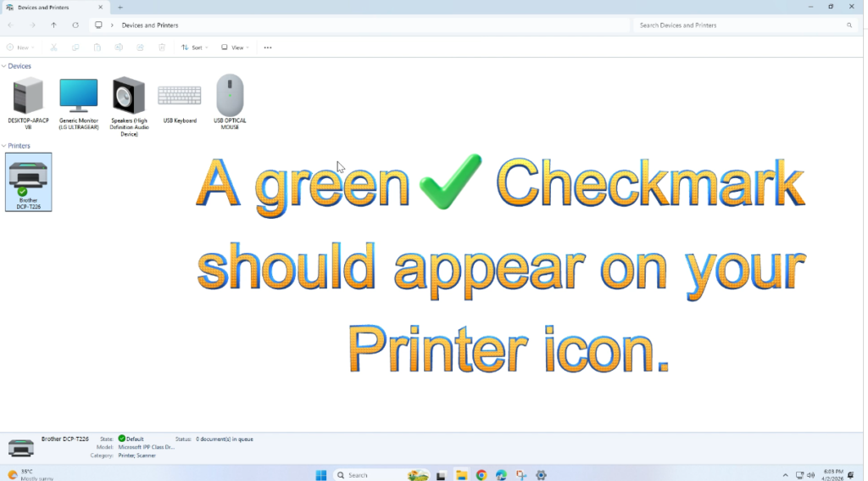
Task: Select the USB OPTICAL MOUSE device
Action: 230,102
